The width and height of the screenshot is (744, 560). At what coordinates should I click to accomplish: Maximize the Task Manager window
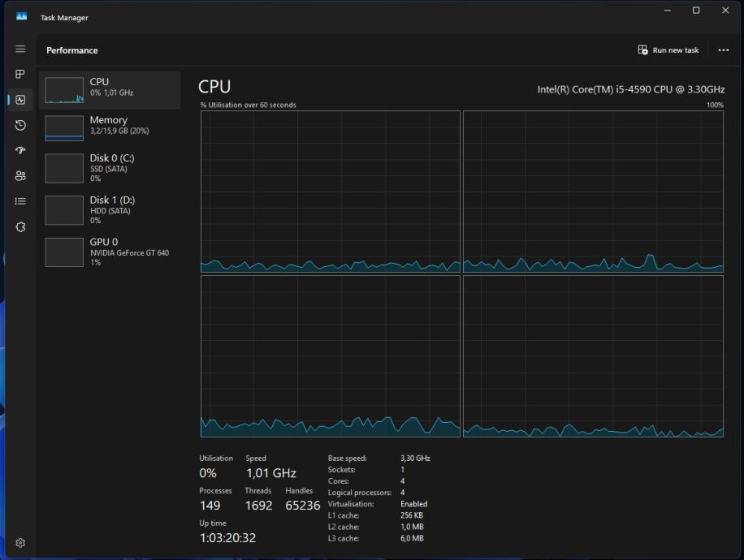(x=696, y=11)
